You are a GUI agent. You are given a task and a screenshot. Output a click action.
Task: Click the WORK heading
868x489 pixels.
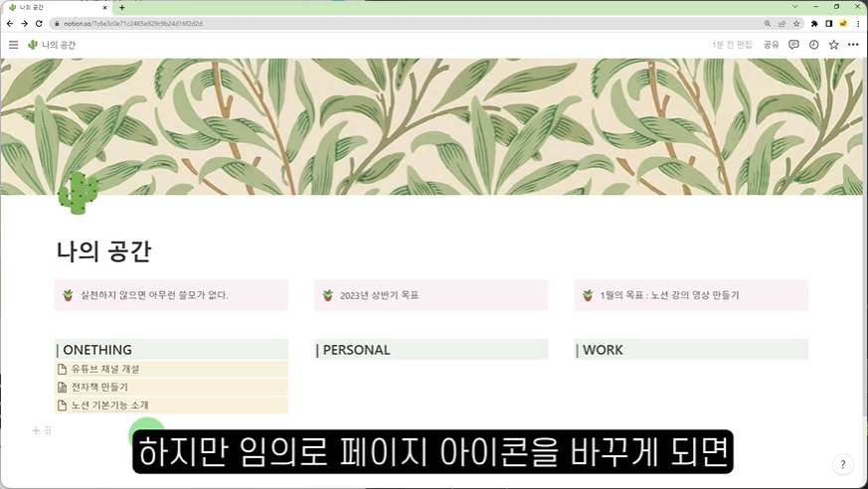click(603, 350)
